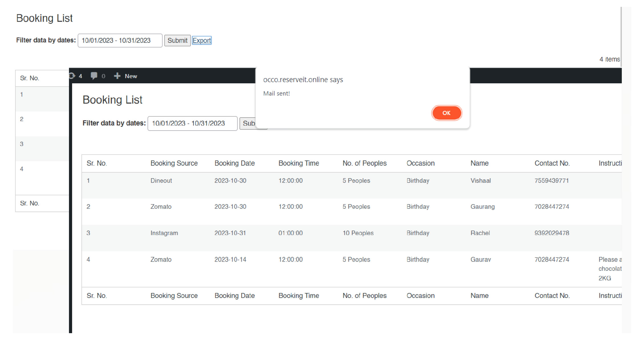This screenshot has width=644, height=340.
Task: Click the Occasion column header
Action: click(x=420, y=163)
